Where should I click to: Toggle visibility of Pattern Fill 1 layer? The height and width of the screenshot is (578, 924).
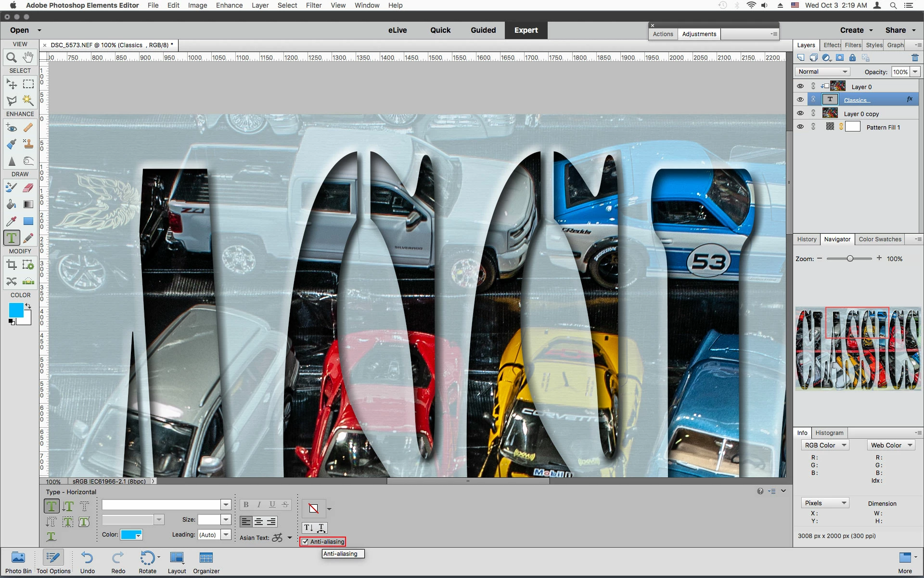[x=800, y=127]
